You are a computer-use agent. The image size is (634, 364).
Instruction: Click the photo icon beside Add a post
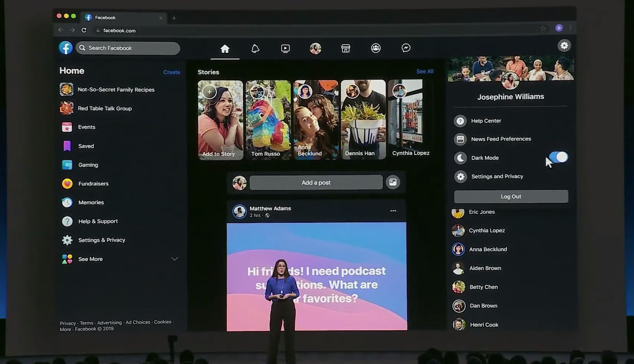pos(393,182)
